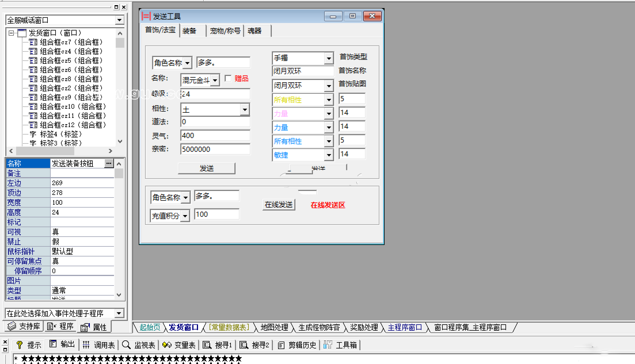This screenshot has width=635, height=364.
Task: Collapse the 发货窗口 tree node
Action: pyautogui.click(x=11, y=33)
